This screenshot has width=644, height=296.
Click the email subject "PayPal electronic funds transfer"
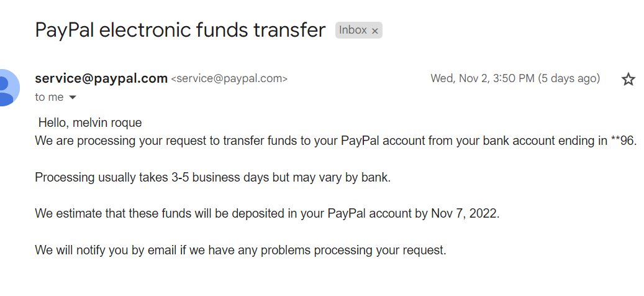pyautogui.click(x=180, y=30)
